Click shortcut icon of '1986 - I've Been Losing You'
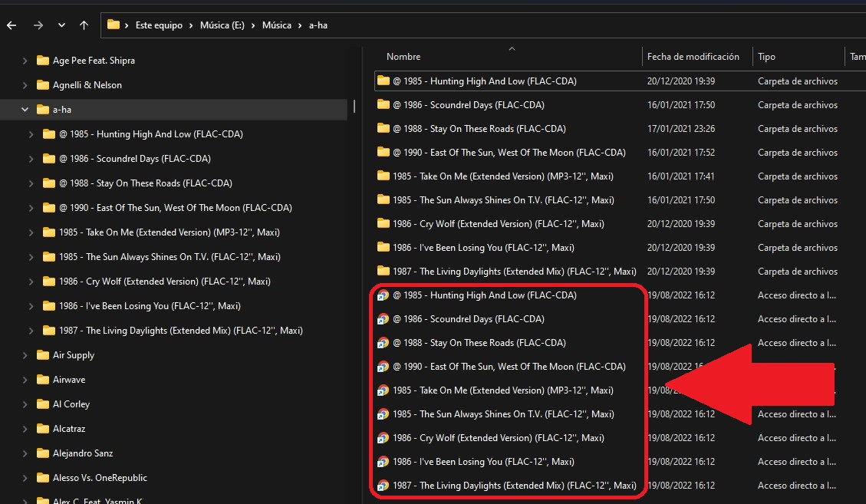 (x=383, y=462)
